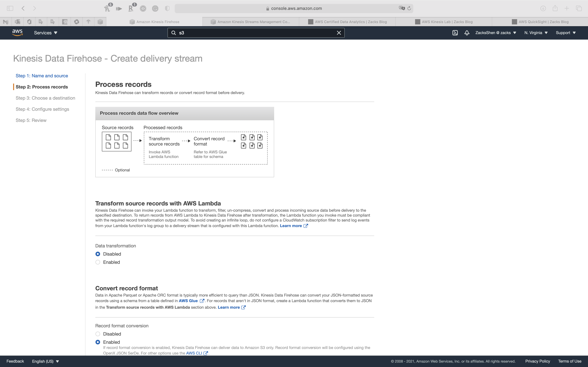Screen dimensions: 588x367
Task: Open the AWS CloudShell icon
Action: coord(455,33)
